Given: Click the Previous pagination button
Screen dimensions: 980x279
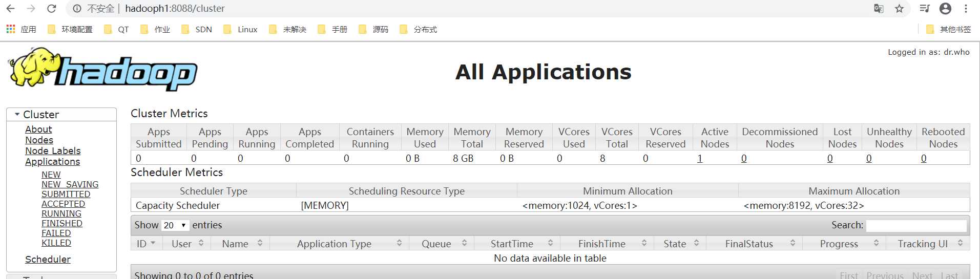Looking at the screenshot, I should pos(885,275).
